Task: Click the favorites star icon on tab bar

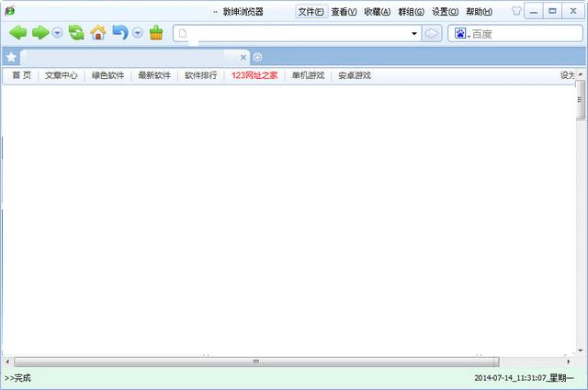Action: [11, 57]
